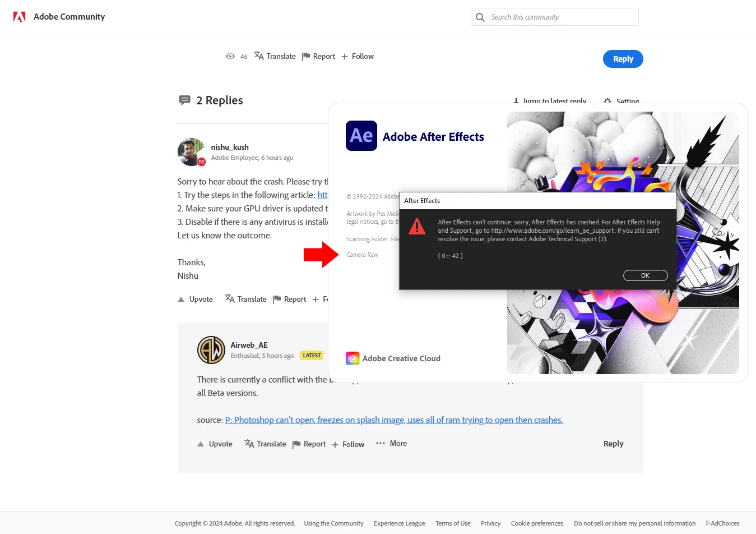Click OK in the After Effects crash dialog
Screen dimensions: 756x534
point(645,275)
